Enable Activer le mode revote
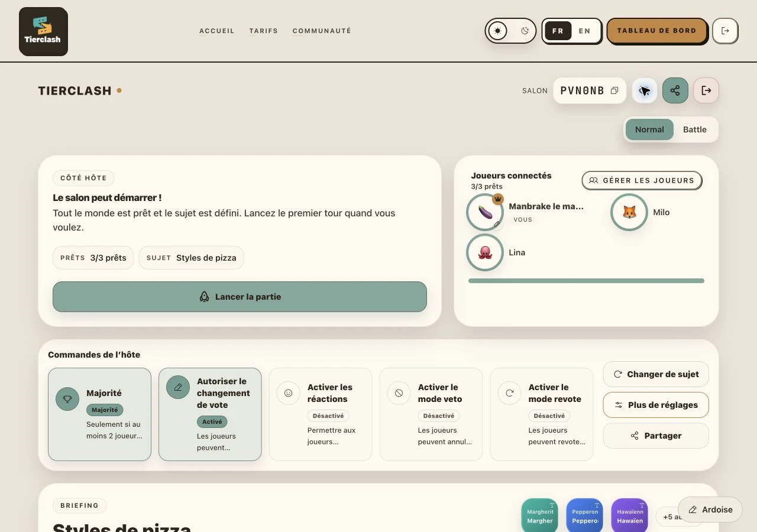The image size is (757, 532). 542,414
